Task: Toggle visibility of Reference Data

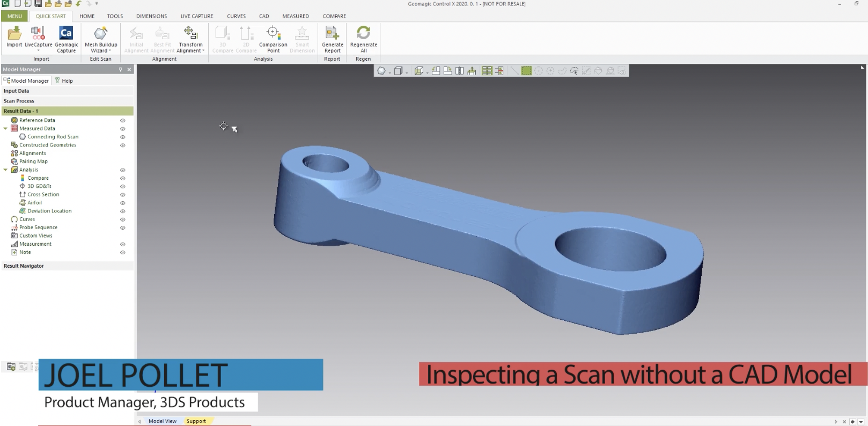Action: [122, 121]
